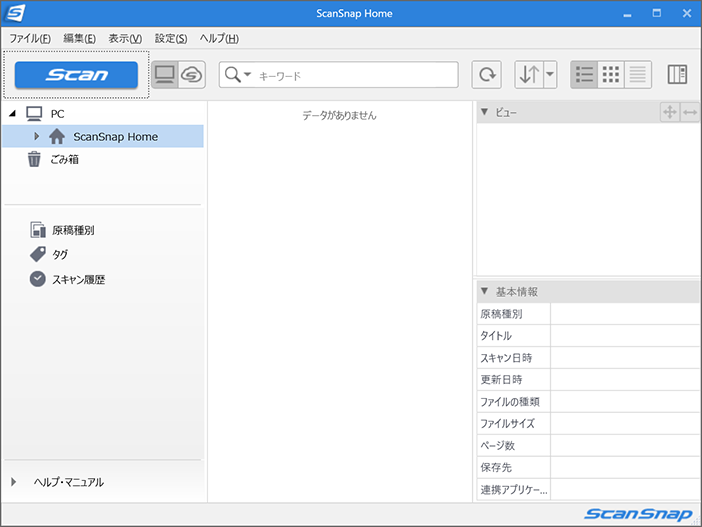Click the 保存先 property row

pos(588,467)
